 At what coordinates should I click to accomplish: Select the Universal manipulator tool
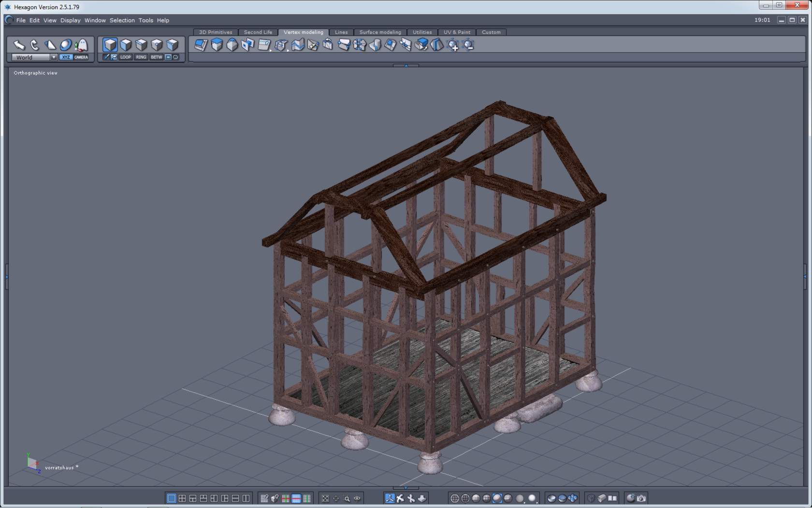tap(66, 45)
